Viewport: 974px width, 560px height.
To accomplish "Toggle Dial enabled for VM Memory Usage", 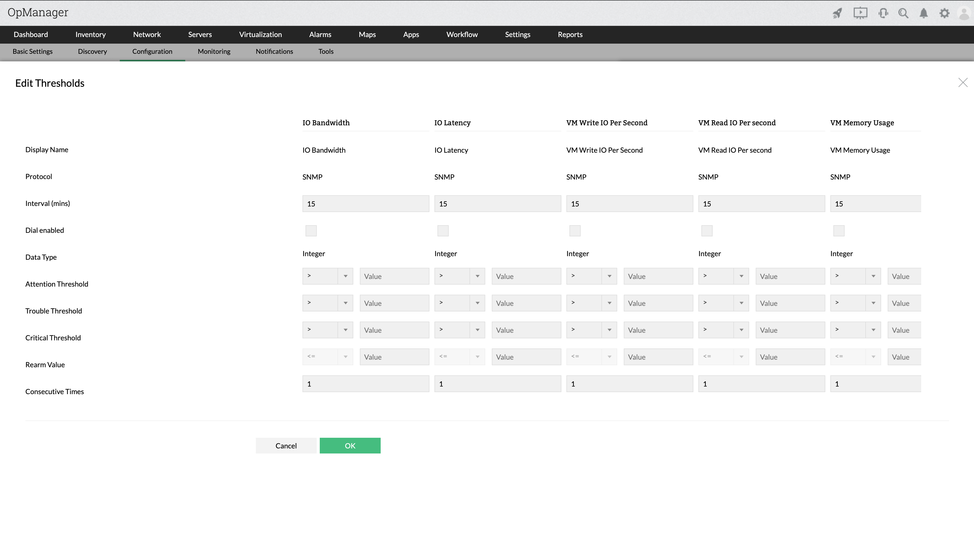I will tap(838, 230).
